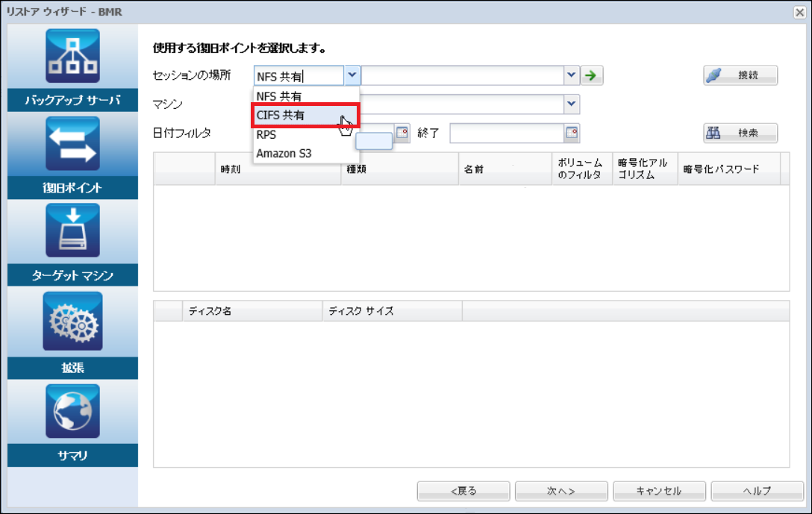Click the 終了 date input field

tap(507, 133)
